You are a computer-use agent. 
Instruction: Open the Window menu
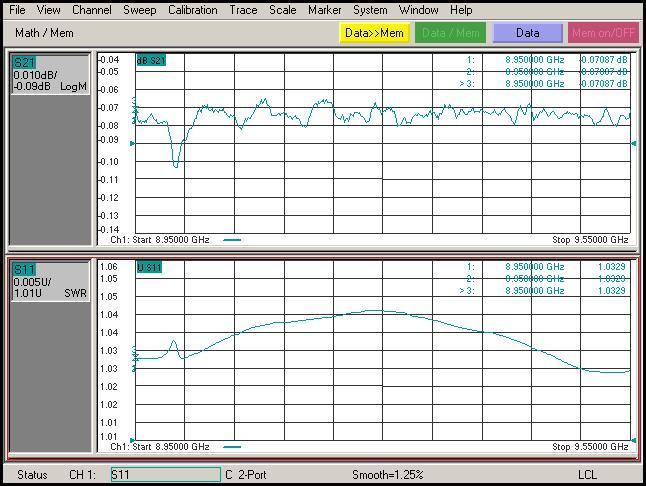click(x=418, y=10)
